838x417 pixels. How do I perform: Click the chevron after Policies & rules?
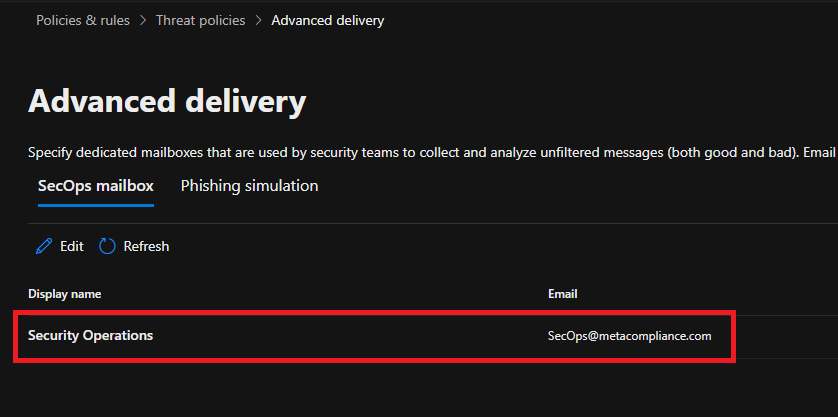(143, 21)
